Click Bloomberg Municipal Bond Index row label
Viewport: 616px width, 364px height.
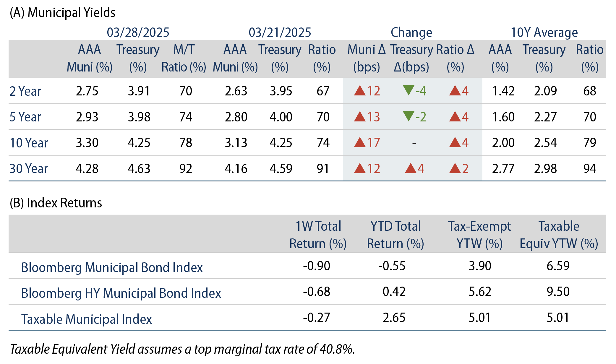pyautogui.click(x=112, y=267)
